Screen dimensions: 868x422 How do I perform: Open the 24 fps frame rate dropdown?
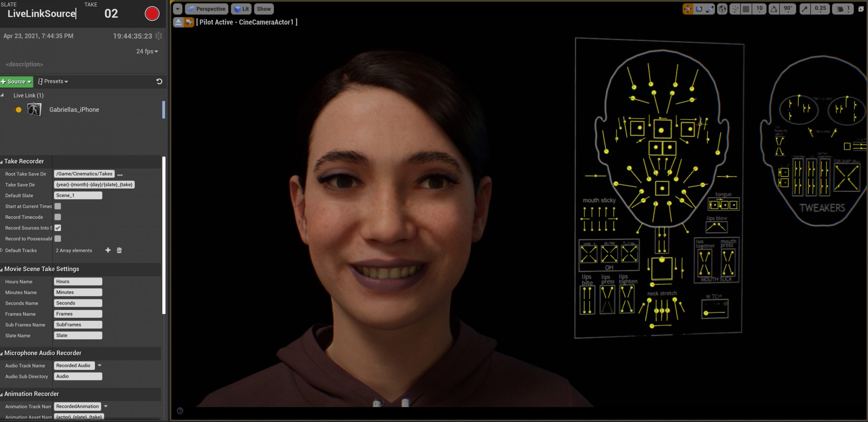(x=147, y=51)
